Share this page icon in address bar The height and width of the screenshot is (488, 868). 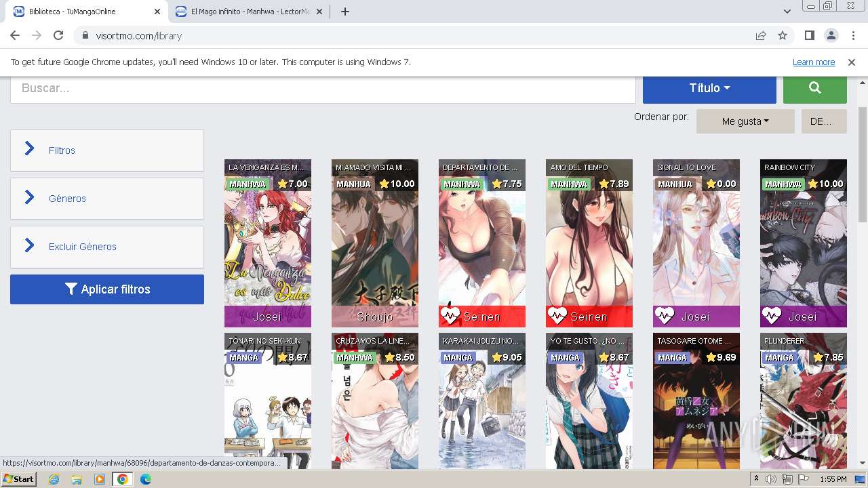point(761,36)
